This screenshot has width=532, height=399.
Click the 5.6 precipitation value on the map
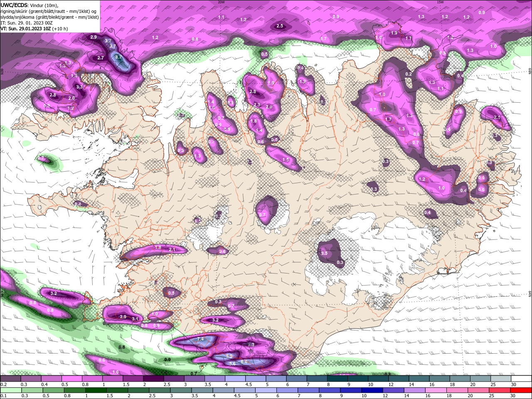pos(232,364)
